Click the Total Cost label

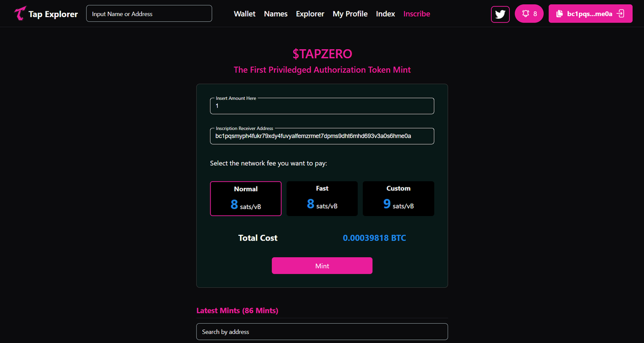258,238
